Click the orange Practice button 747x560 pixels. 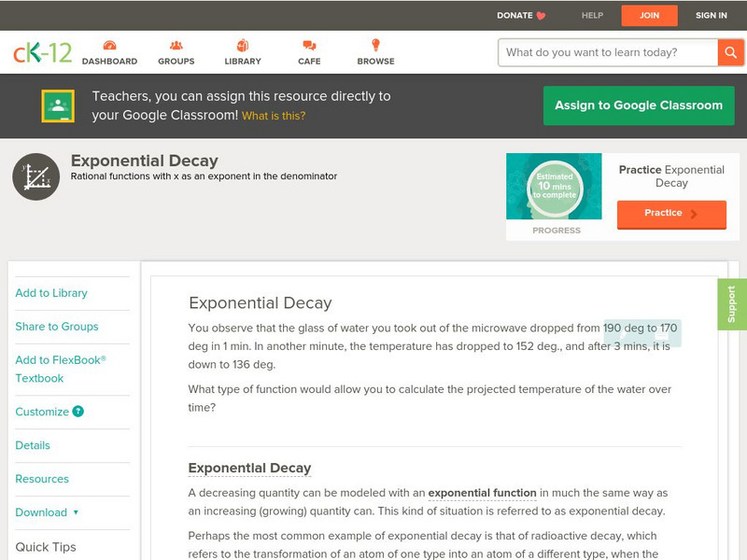671,214
